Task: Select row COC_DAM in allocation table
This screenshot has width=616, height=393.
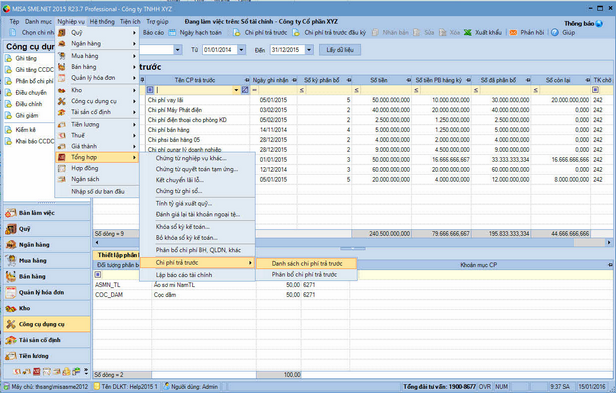Action: [353, 295]
